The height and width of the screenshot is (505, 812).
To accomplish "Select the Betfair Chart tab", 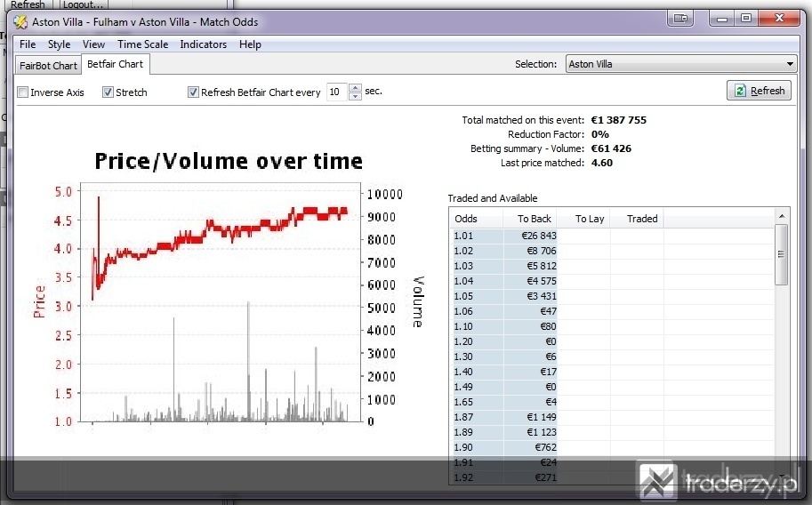I will 115,64.
